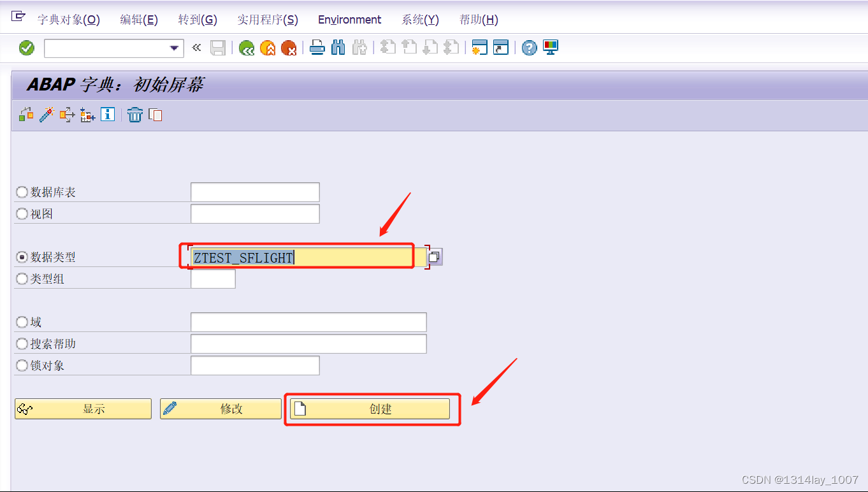The width and height of the screenshot is (868, 492).
Task: Click into the 域 input field
Action: [x=308, y=322]
